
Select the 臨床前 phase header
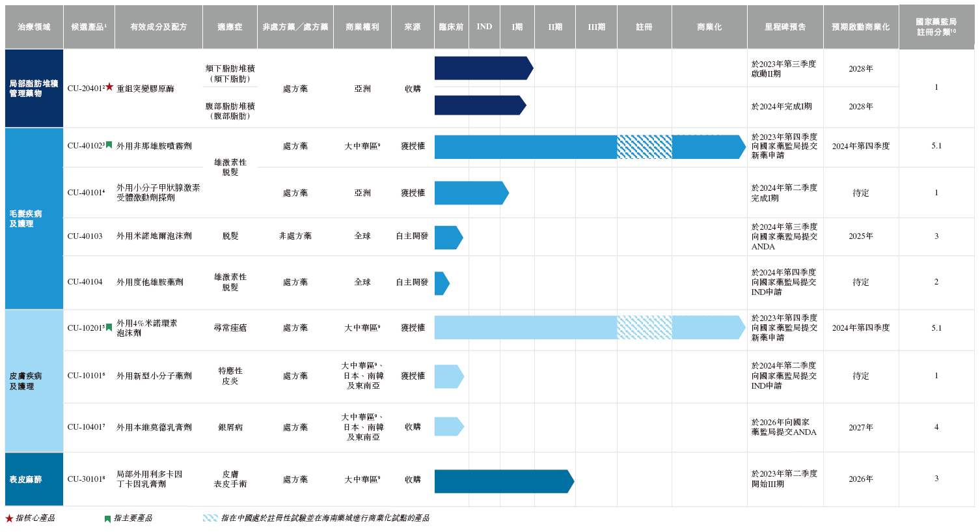pyautogui.click(x=451, y=27)
